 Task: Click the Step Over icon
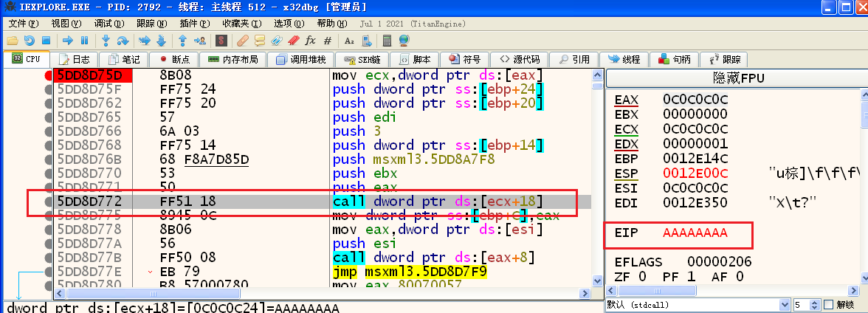pos(122,41)
